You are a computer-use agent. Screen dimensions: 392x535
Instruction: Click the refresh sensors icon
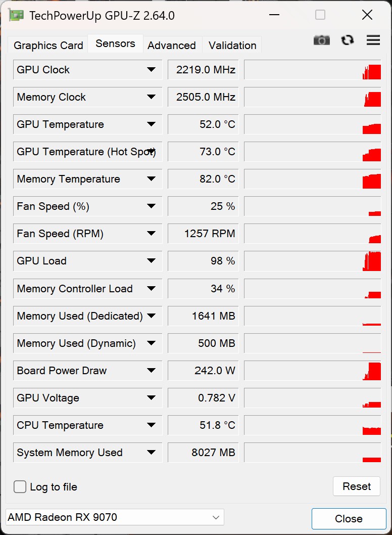(x=348, y=40)
